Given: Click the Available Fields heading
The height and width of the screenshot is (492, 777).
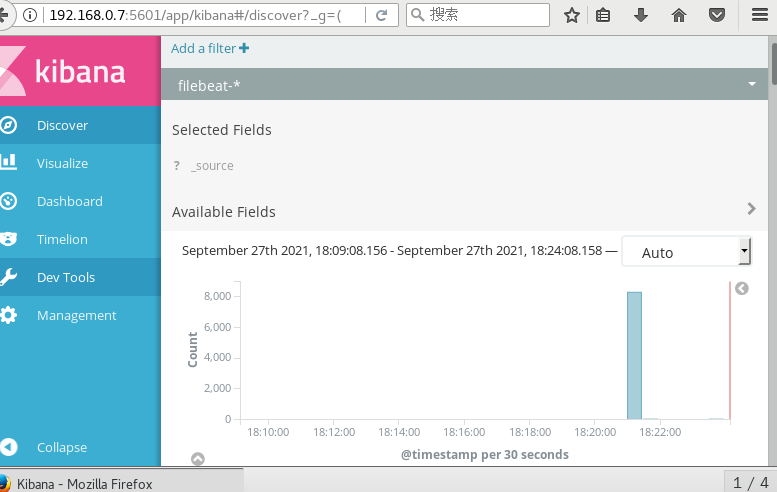Looking at the screenshot, I should pos(223,212).
